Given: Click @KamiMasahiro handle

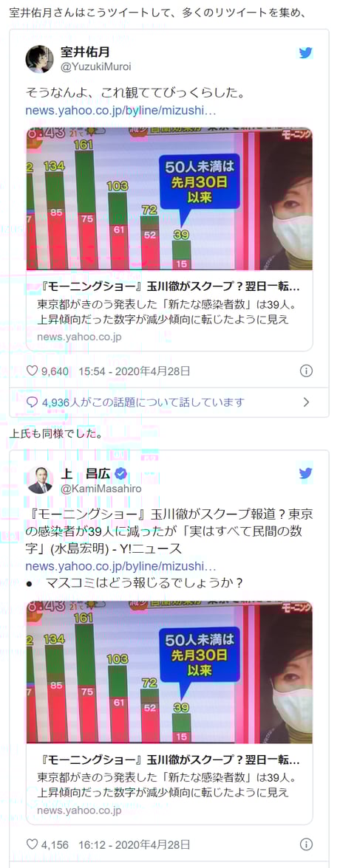Looking at the screenshot, I should pos(101,489).
